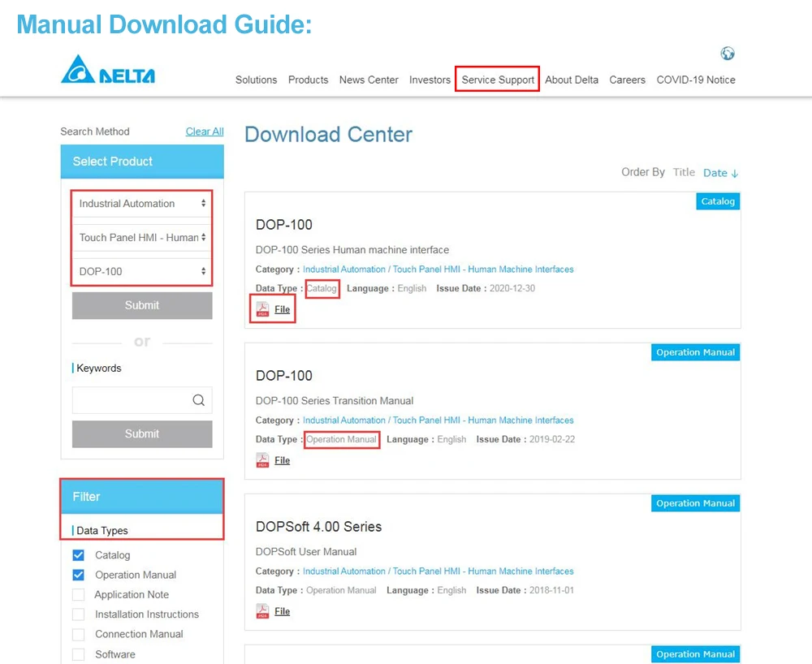This screenshot has width=812, height=664.
Task: Check the Application Note checkbox
Action: [78, 595]
